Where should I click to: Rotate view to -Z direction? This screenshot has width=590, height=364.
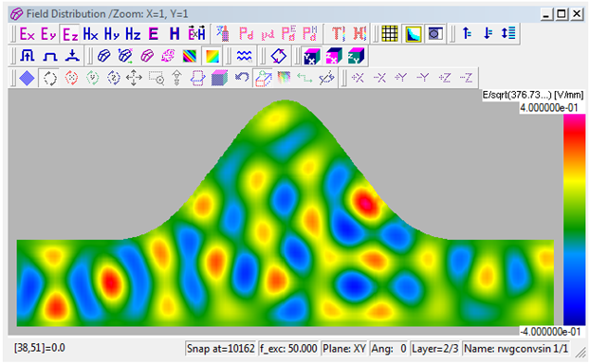(466, 78)
